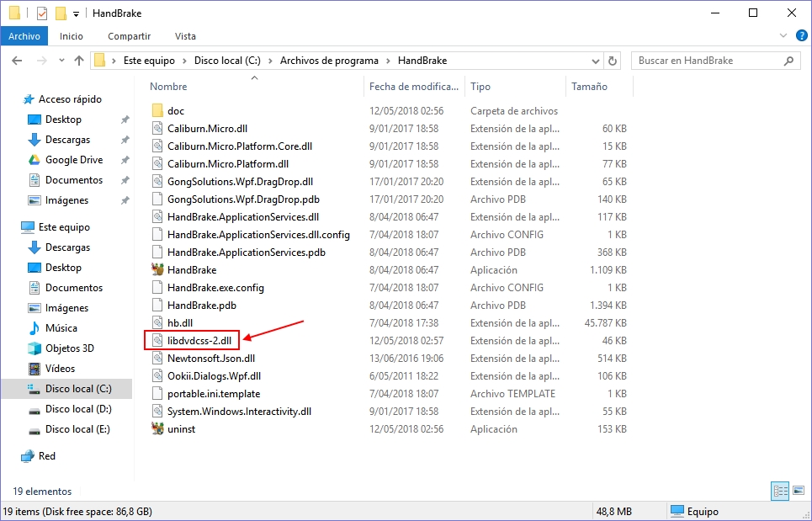
Task: Click the Caliburn.Micro.dll file icon
Action: 158,129
